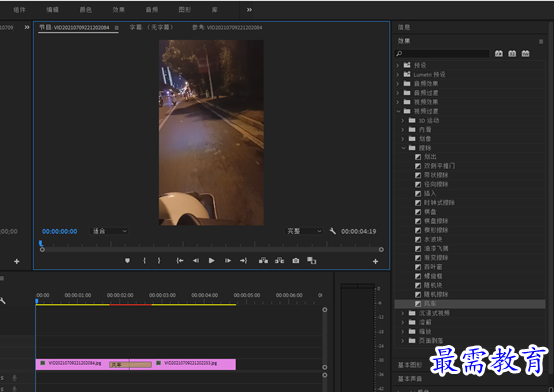Select the 划出 transition

(x=430, y=157)
